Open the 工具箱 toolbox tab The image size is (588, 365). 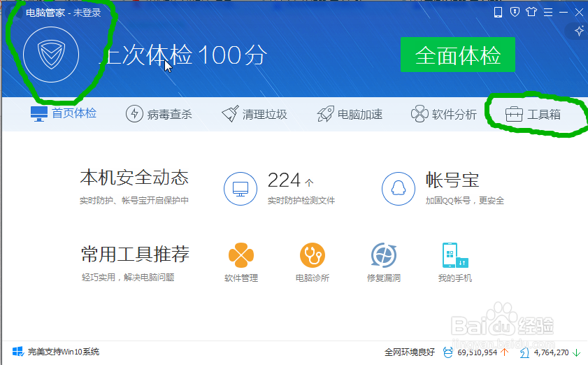(x=533, y=114)
